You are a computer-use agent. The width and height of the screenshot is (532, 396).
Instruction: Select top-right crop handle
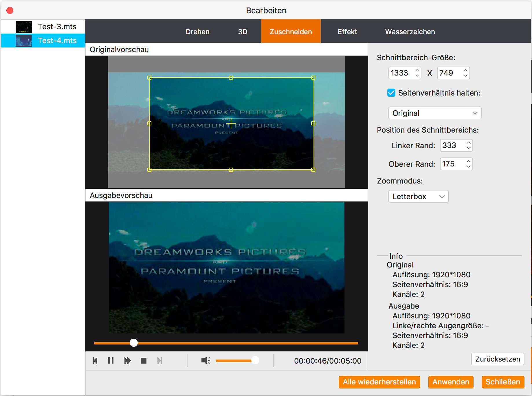[313, 78]
